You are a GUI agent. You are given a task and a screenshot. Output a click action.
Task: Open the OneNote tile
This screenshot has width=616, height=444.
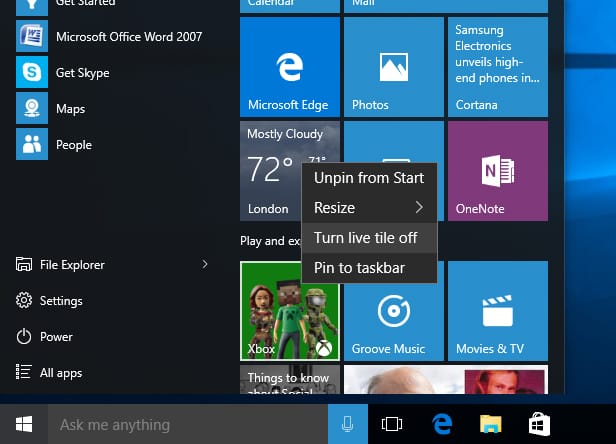click(x=498, y=171)
